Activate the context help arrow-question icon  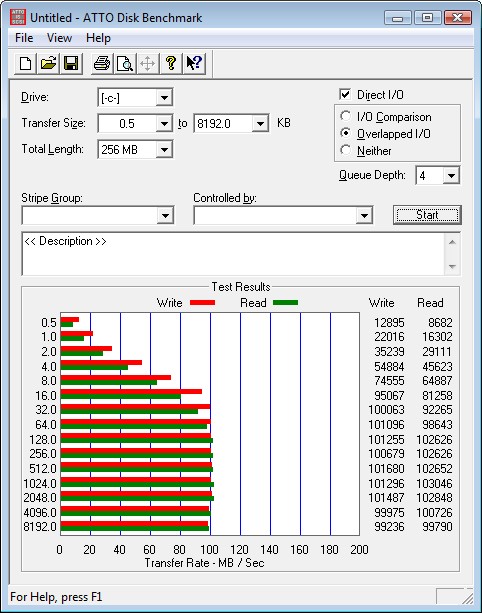tap(194, 63)
